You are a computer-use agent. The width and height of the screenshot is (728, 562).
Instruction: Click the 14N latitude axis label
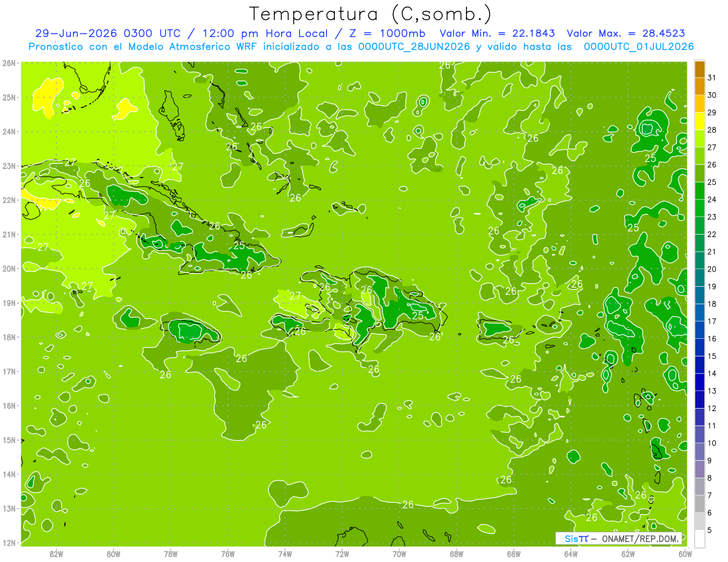pos(8,474)
